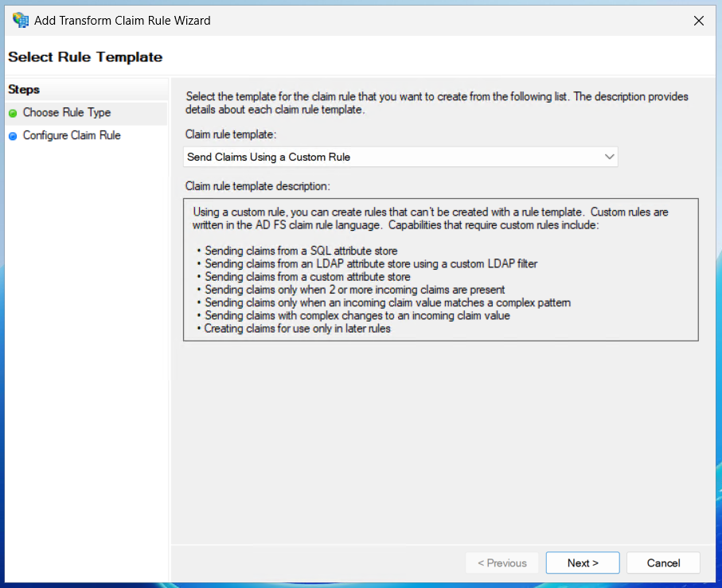Click the 'Claim rule template:' label

(x=231, y=134)
